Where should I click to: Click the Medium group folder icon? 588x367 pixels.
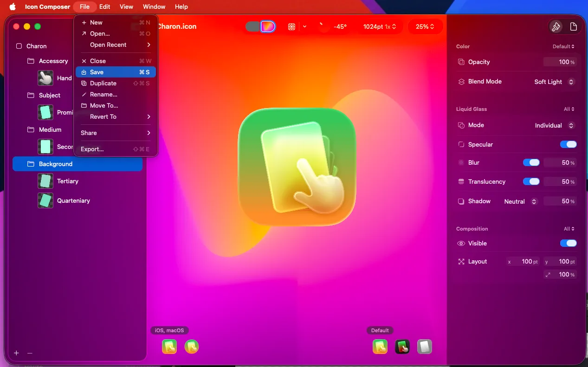[x=31, y=129]
